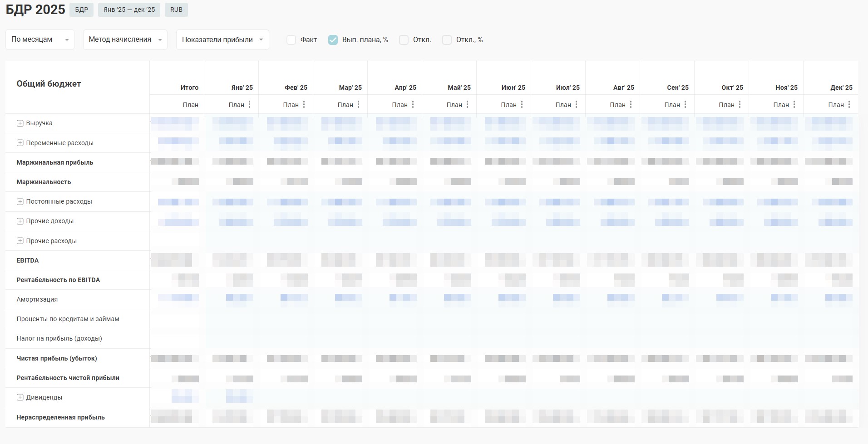Click the EBITDA row label
The image size is (868, 444).
point(28,260)
